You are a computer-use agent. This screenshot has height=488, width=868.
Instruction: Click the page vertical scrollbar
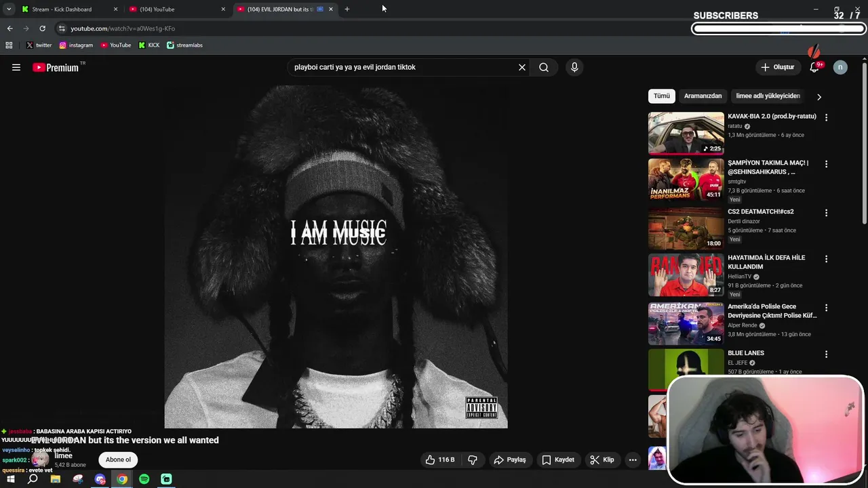click(x=864, y=142)
